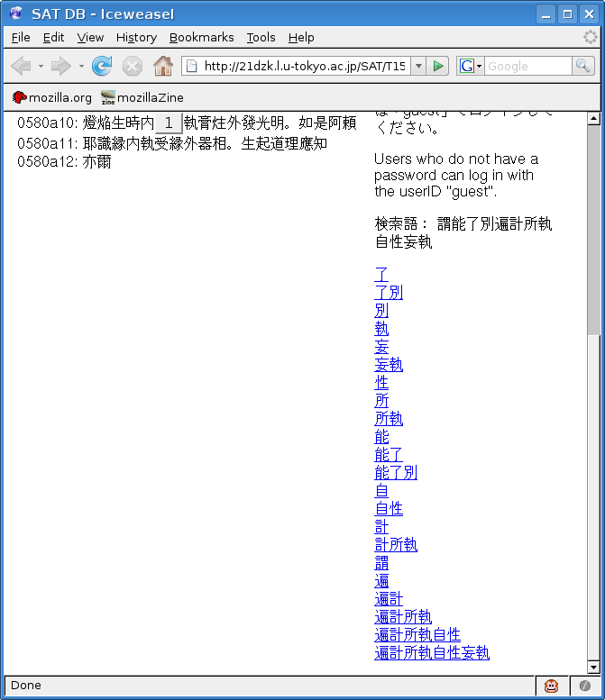Viewport: 605px width, 700px height.
Task: Click the 'Done' status bar text
Action: 26,686
